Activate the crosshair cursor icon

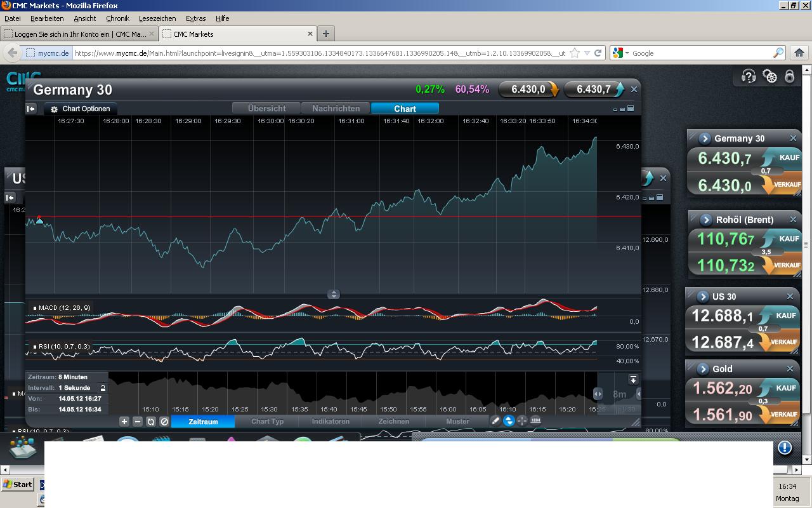pyautogui.click(x=522, y=420)
